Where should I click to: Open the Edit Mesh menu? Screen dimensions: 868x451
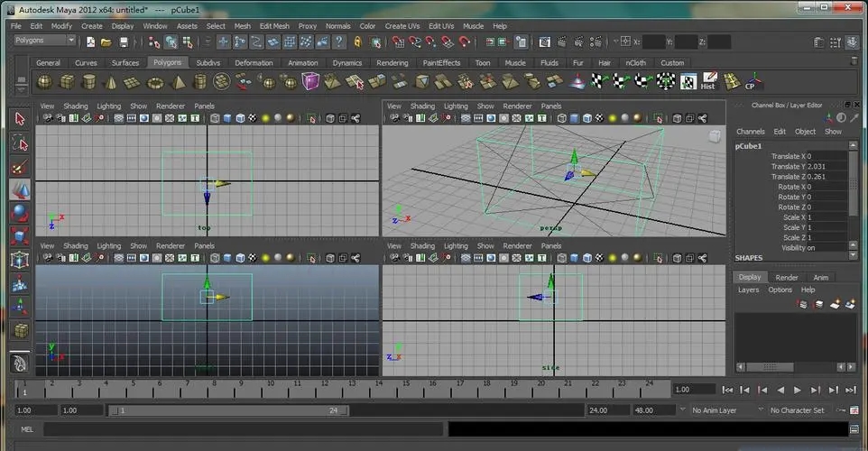[x=274, y=26]
